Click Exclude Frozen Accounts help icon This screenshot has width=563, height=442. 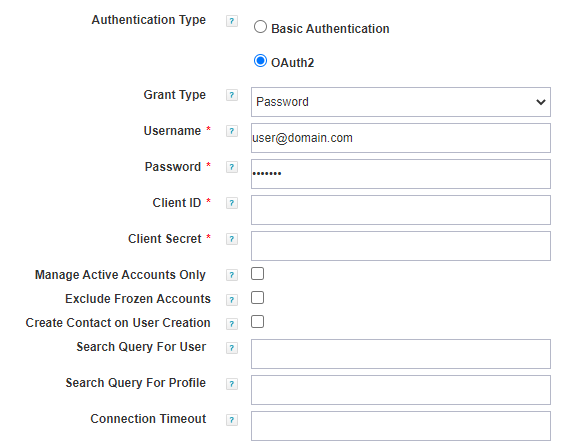[232, 299]
